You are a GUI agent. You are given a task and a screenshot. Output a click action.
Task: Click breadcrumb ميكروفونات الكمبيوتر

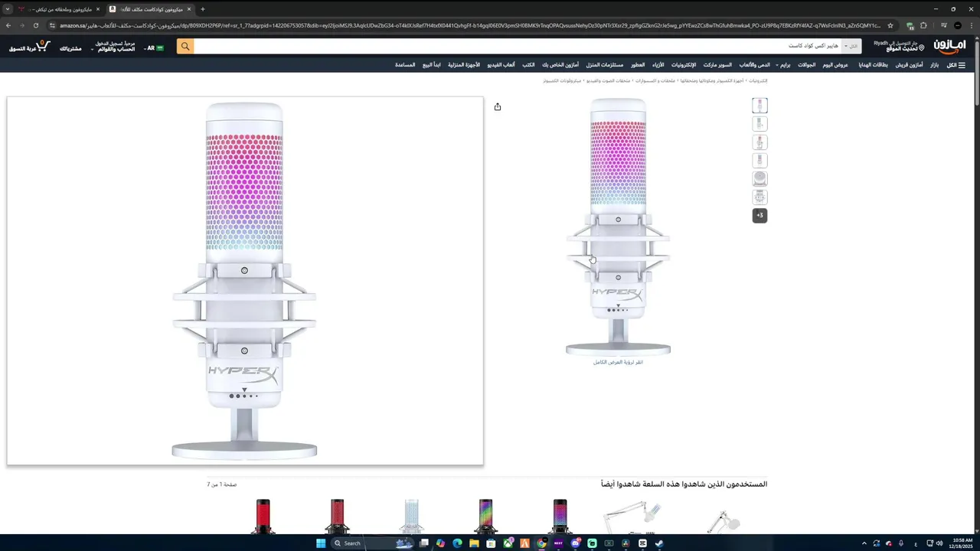(562, 80)
